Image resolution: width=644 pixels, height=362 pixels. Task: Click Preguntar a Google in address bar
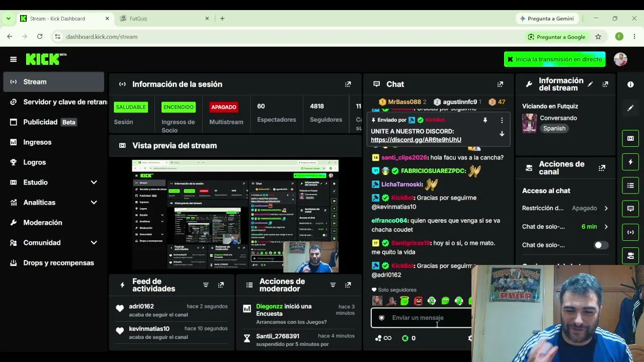click(556, 37)
